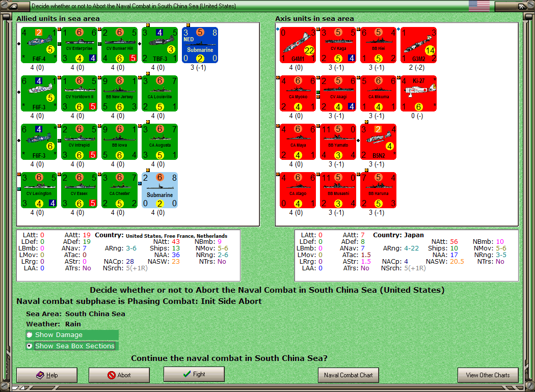Click the Allied Ships value 13
Image resolution: width=535 pixels, height=392 pixels.
[x=176, y=248]
